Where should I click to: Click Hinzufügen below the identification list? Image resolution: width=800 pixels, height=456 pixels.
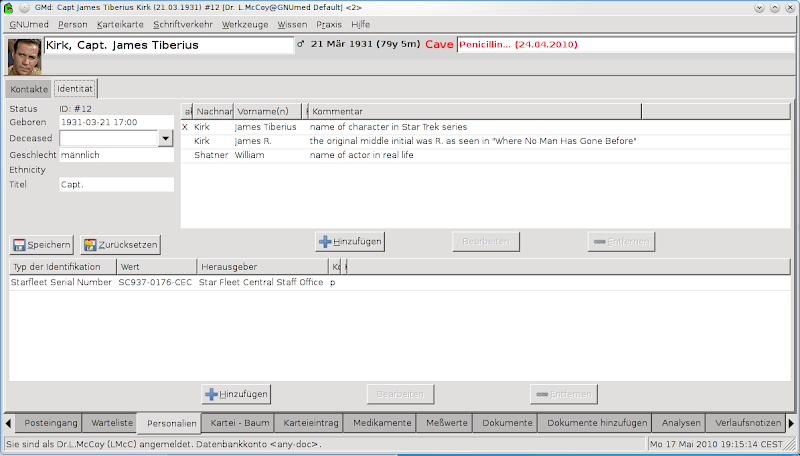pyautogui.click(x=236, y=394)
